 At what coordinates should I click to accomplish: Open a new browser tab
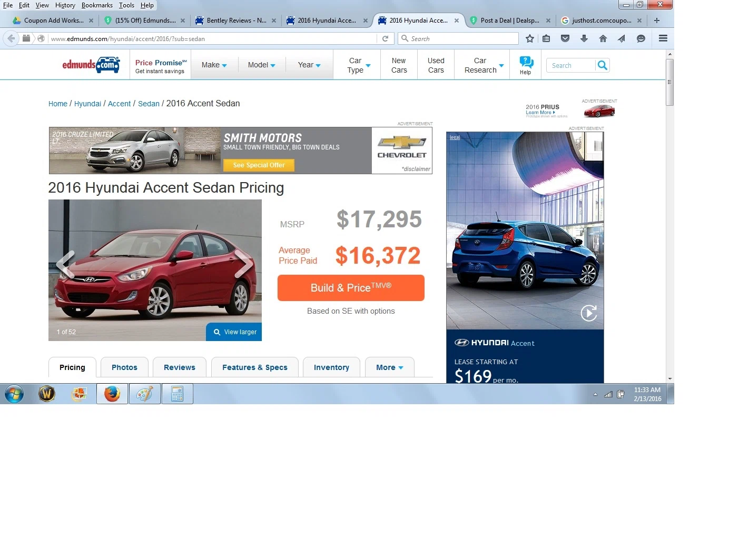[657, 21]
